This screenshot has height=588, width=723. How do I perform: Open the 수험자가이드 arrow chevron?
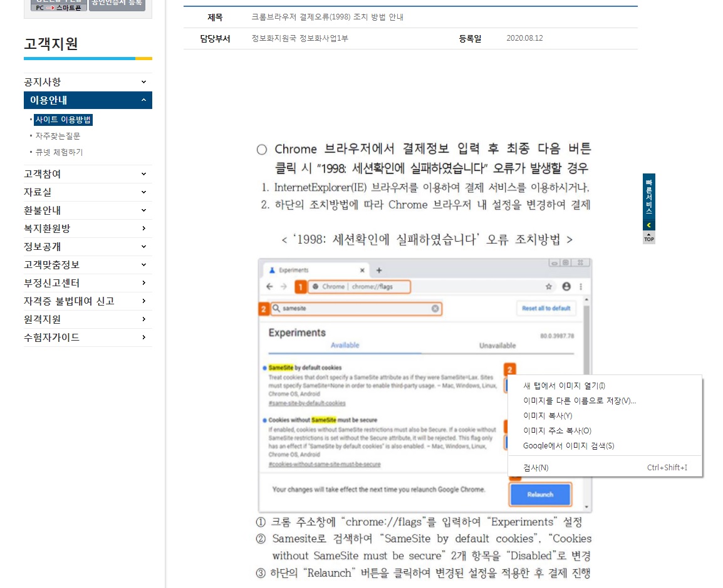click(144, 338)
